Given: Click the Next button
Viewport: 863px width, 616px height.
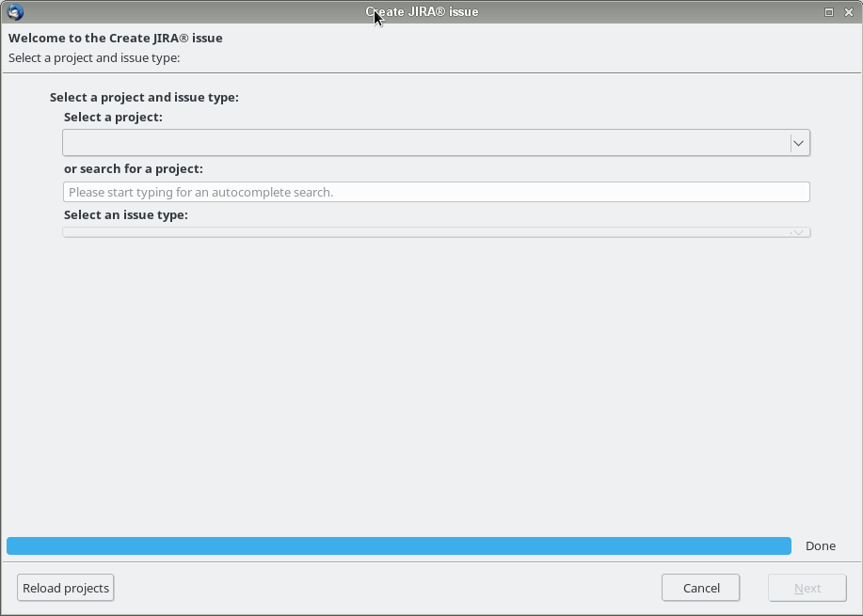Looking at the screenshot, I should tap(807, 588).
